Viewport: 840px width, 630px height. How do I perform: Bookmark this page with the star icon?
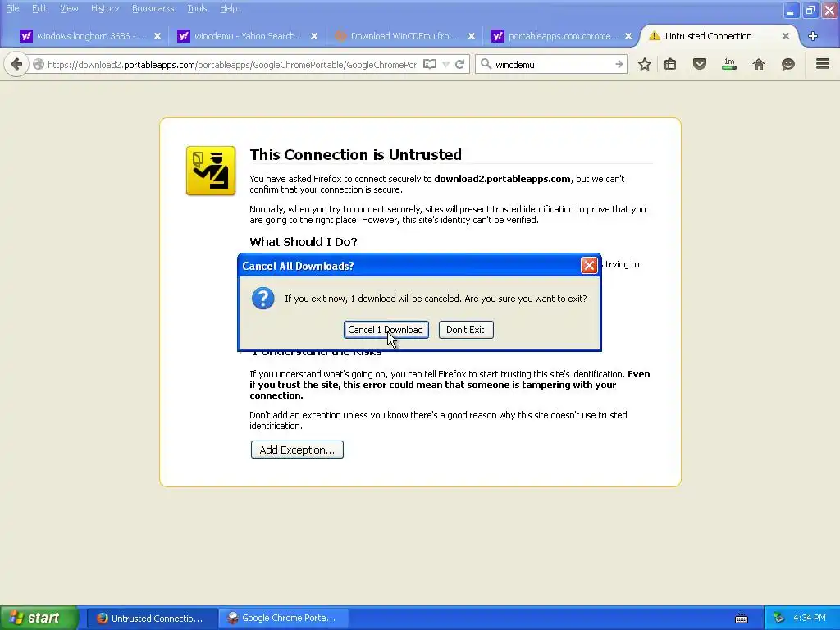[x=645, y=64]
